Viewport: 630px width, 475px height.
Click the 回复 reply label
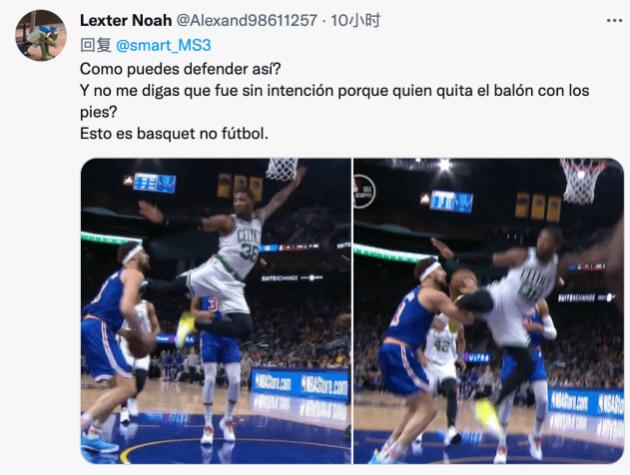pyautogui.click(x=96, y=45)
